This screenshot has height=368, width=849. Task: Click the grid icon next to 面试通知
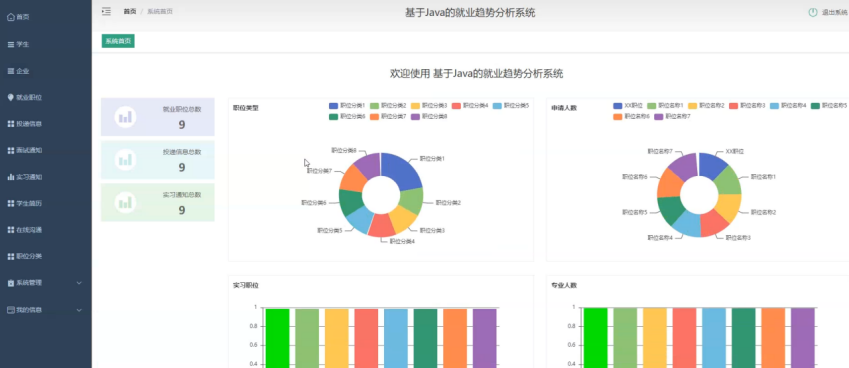coord(11,150)
